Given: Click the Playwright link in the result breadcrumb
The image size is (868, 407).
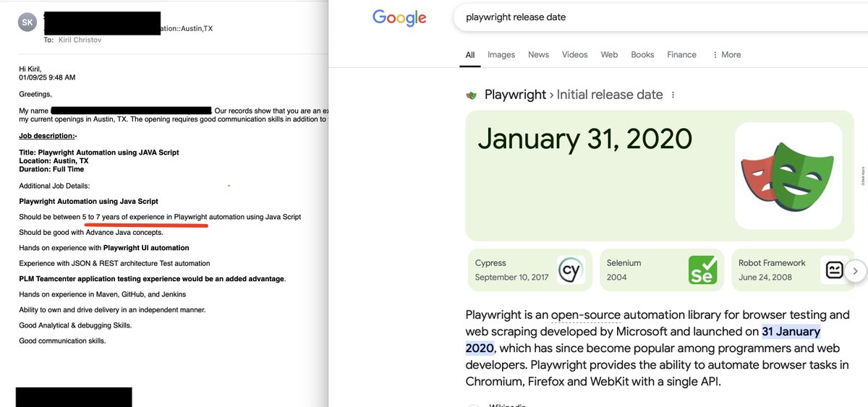Looking at the screenshot, I should (x=515, y=95).
